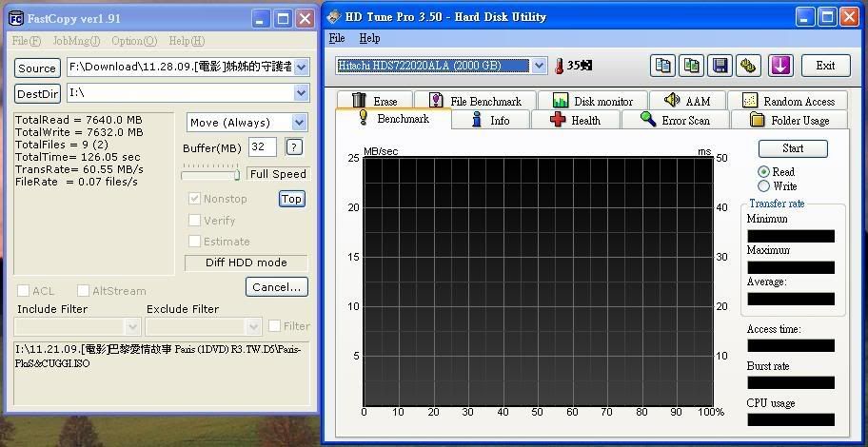868x447 pixels.
Task: Click the ISO file path in the log area
Action: [158, 357]
